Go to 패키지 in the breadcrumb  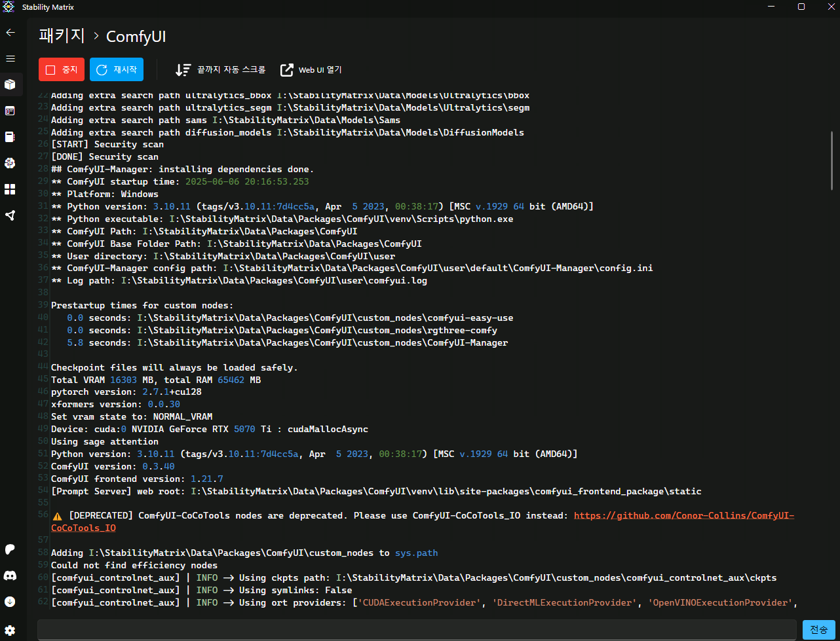coord(62,36)
